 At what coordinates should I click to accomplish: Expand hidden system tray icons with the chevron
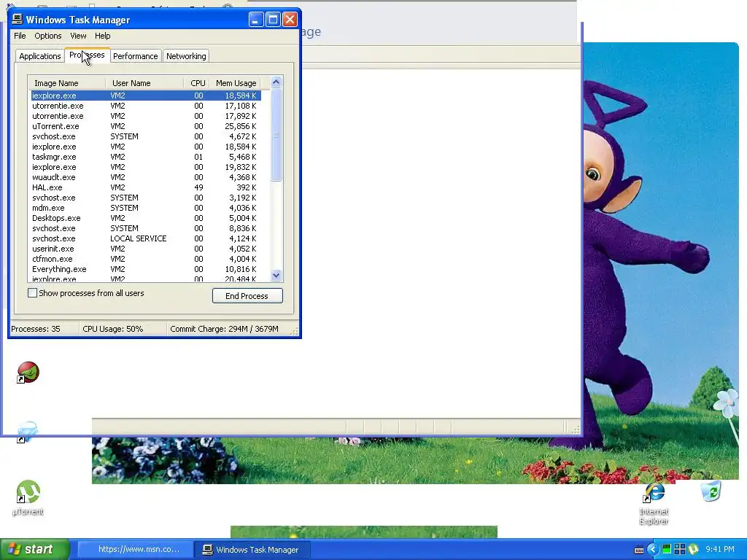coord(653,550)
